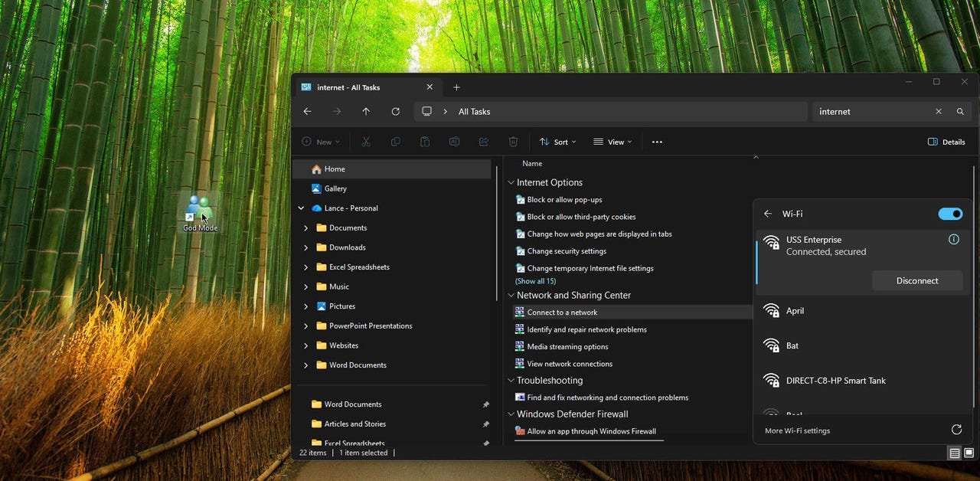Clear the internet search text
The width and height of the screenshot is (980, 481).
(x=938, y=112)
